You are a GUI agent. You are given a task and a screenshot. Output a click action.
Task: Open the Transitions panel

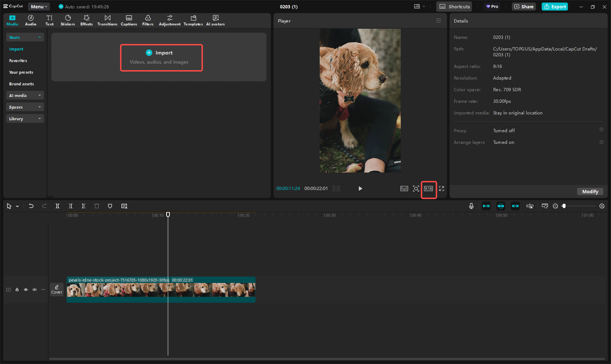point(107,20)
